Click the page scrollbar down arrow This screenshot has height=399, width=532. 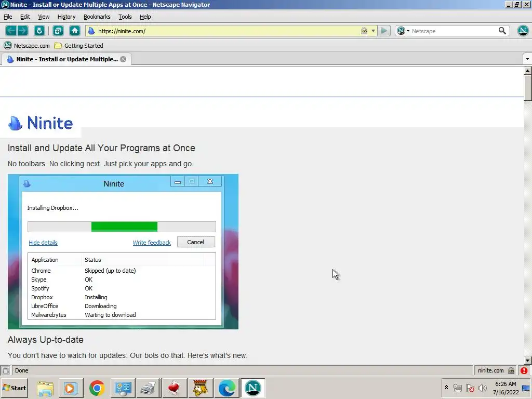(x=527, y=361)
